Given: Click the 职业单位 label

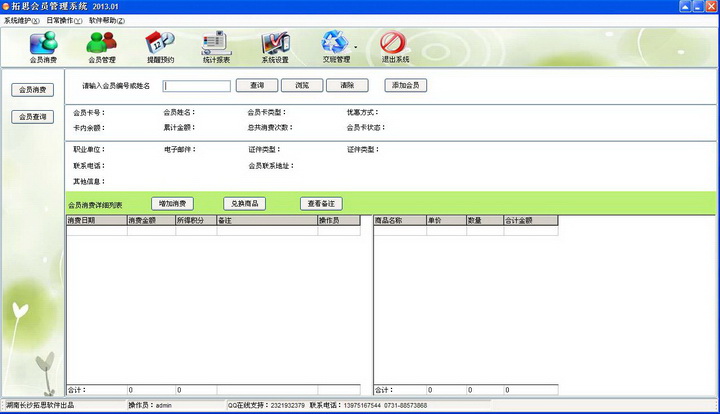Looking at the screenshot, I should pos(89,150).
